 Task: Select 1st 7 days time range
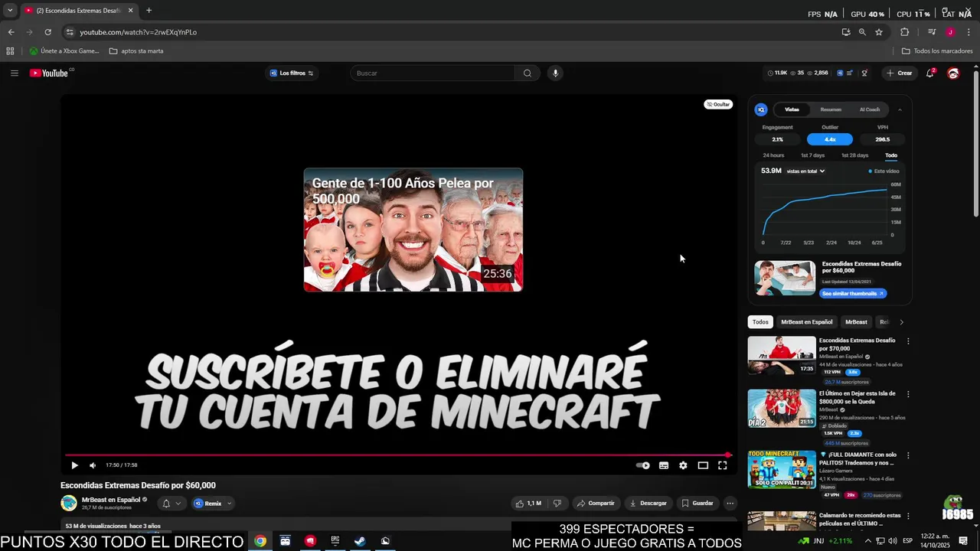[812, 155]
